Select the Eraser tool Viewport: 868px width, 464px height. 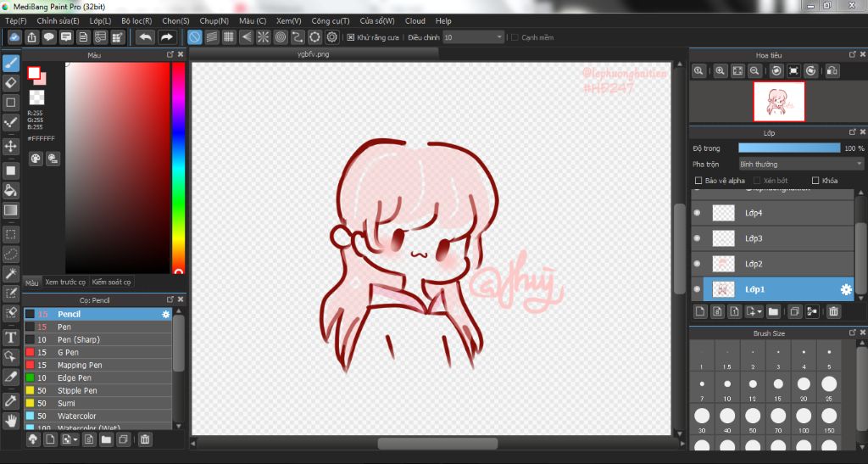10,83
